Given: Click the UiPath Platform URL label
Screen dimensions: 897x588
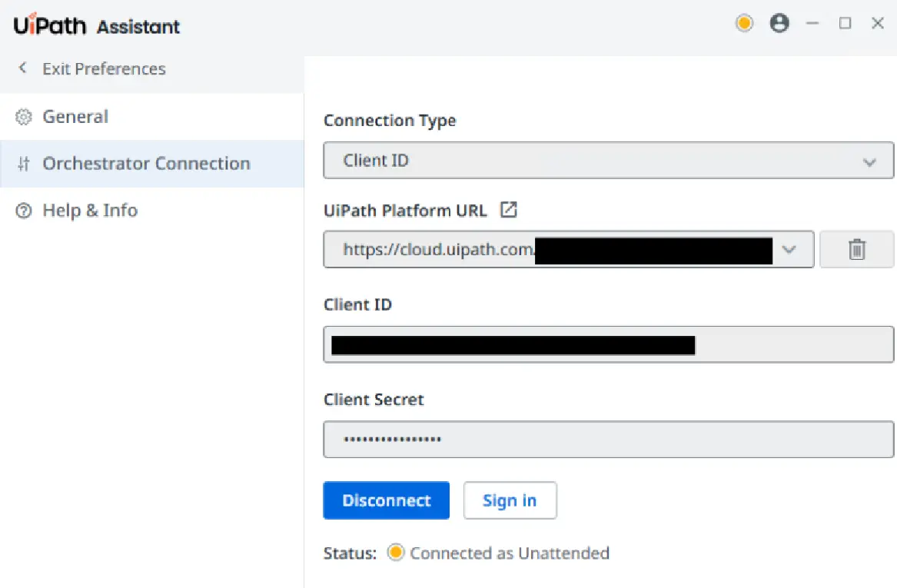Looking at the screenshot, I should pos(405,211).
